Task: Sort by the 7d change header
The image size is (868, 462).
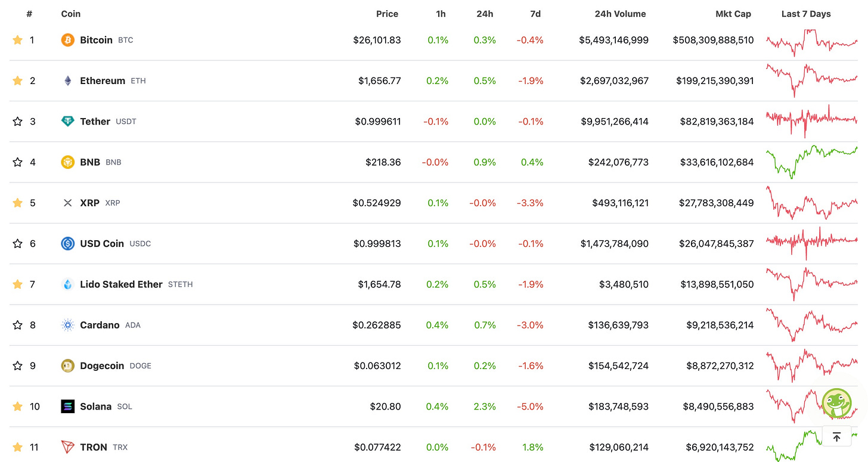Action: coord(535,14)
